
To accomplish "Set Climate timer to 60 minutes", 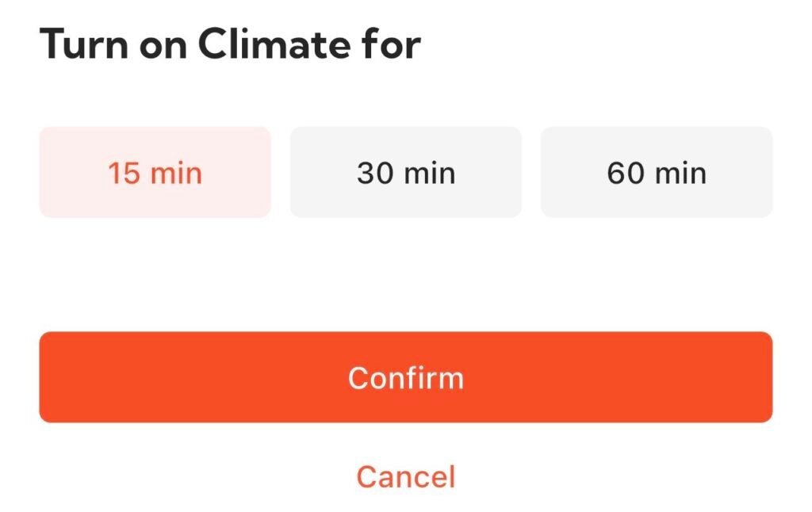I will (x=656, y=172).
